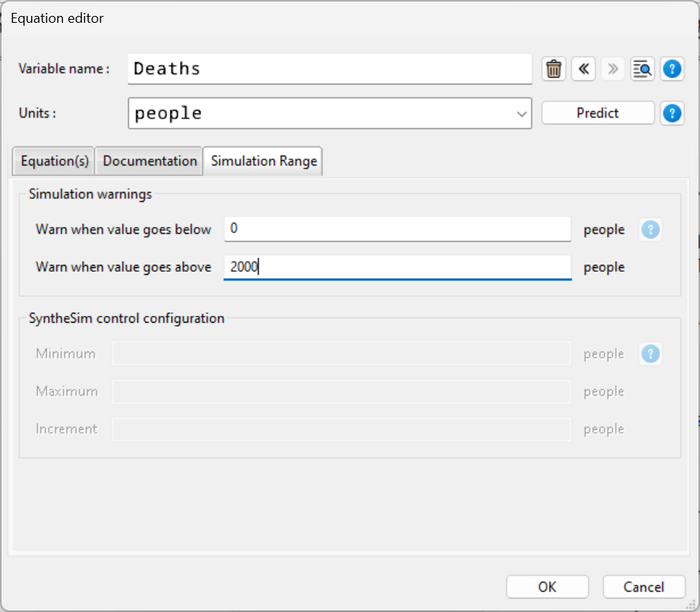
Task: Click into the Variable name field containing Deaths
Action: click(x=330, y=68)
